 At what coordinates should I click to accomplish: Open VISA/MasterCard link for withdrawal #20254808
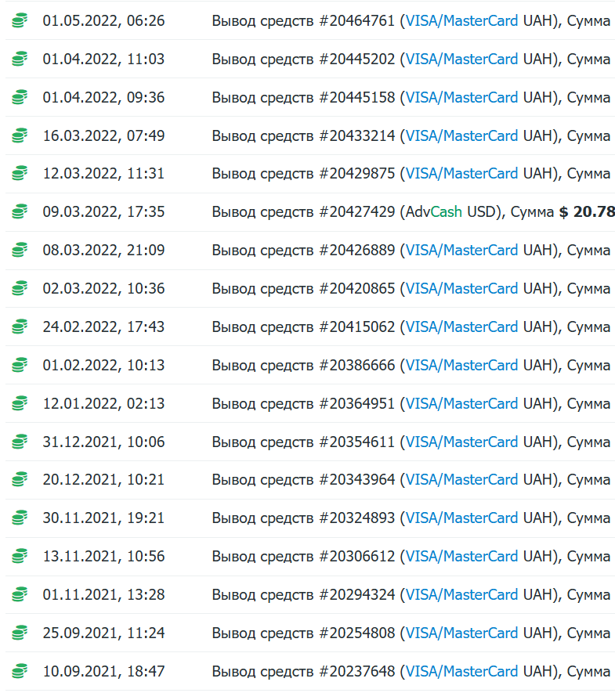click(461, 633)
